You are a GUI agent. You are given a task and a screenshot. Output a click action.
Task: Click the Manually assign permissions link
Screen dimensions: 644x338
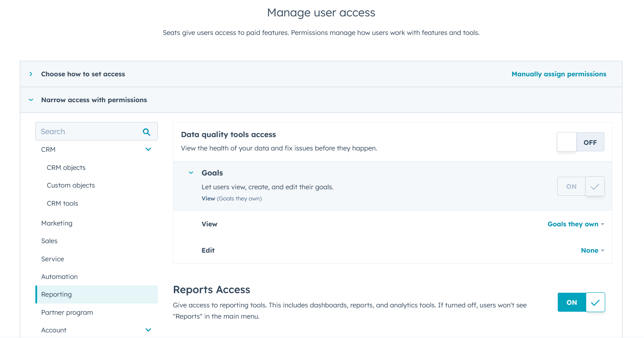tap(559, 74)
